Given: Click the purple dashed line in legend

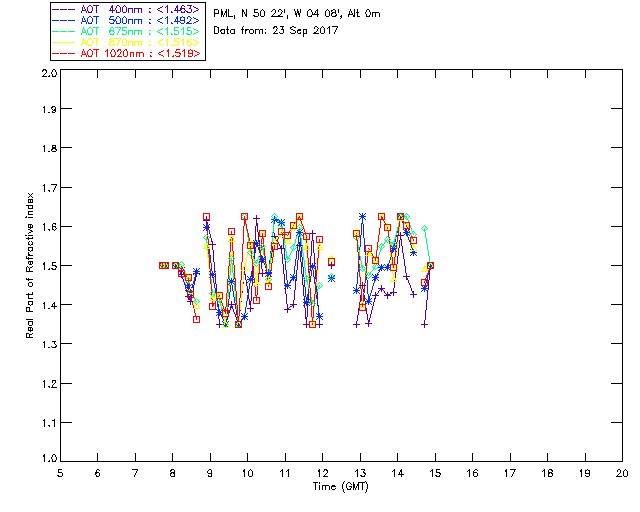Looking at the screenshot, I should point(64,9).
